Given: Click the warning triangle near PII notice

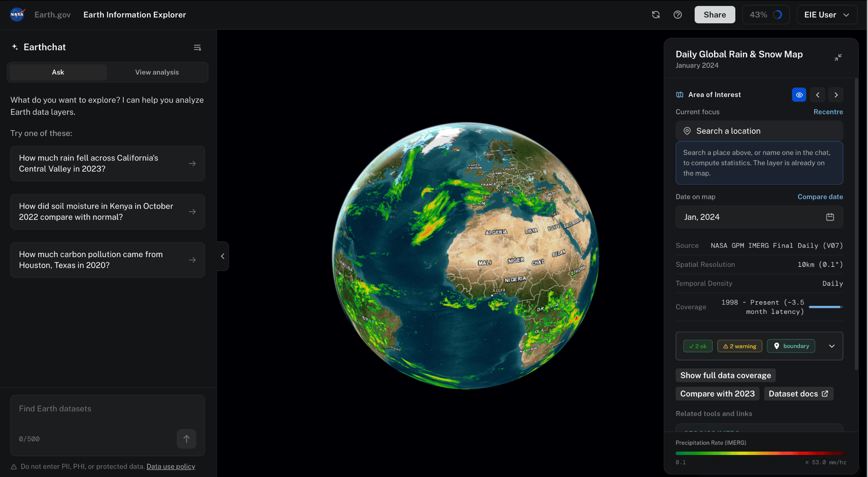Looking at the screenshot, I should pyautogui.click(x=14, y=467).
